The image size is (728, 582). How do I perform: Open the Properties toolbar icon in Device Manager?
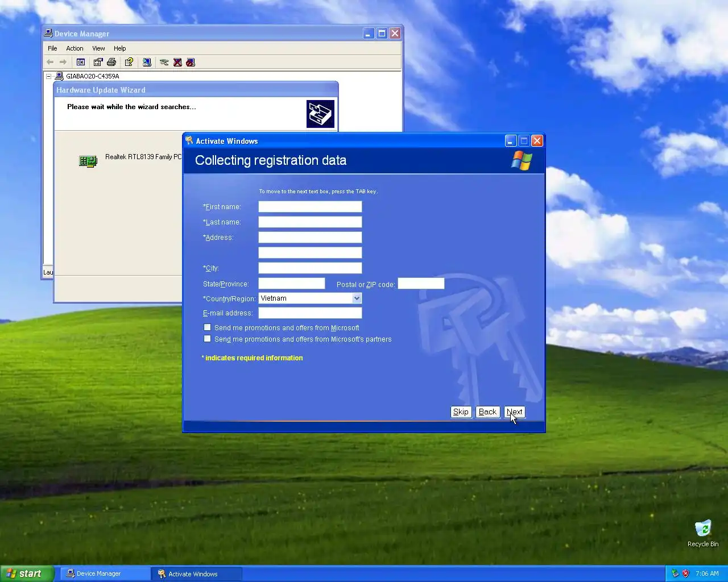pos(98,62)
